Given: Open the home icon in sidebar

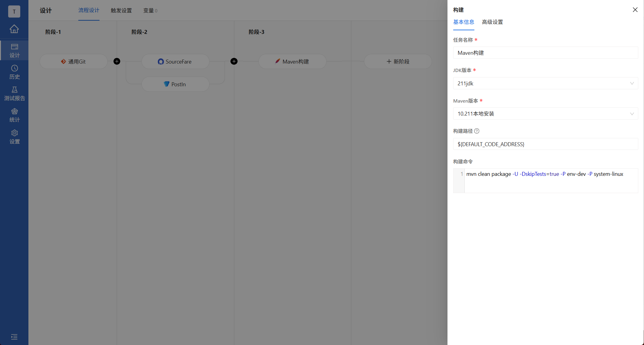Looking at the screenshot, I should click(x=14, y=29).
